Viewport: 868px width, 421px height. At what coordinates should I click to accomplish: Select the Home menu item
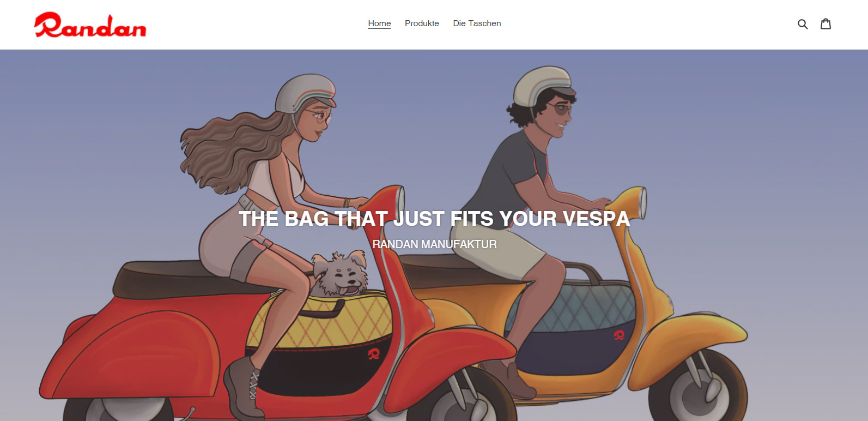pyautogui.click(x=379, y=23)
